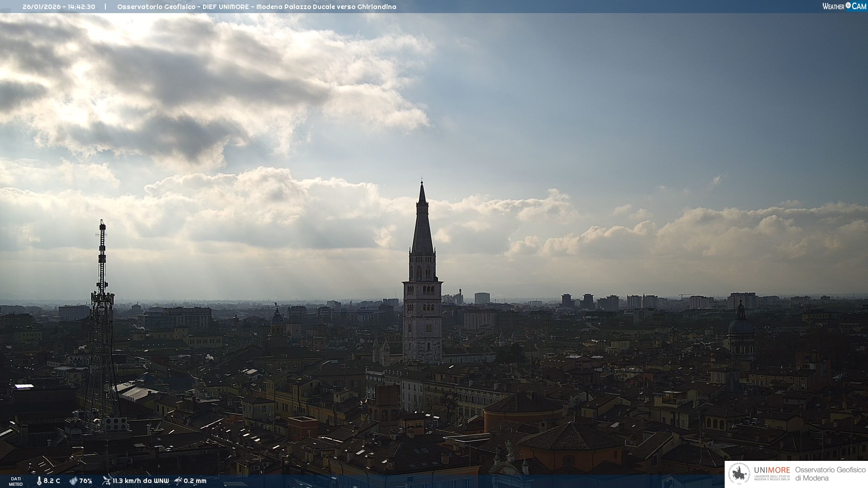Click the 11.3 km/h da WNW wind reading
Screen dimensions: 868x488
141,481
